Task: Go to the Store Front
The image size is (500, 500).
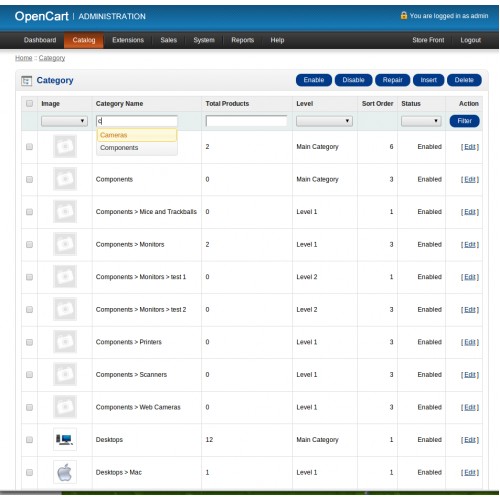Action: coord(428,40)
